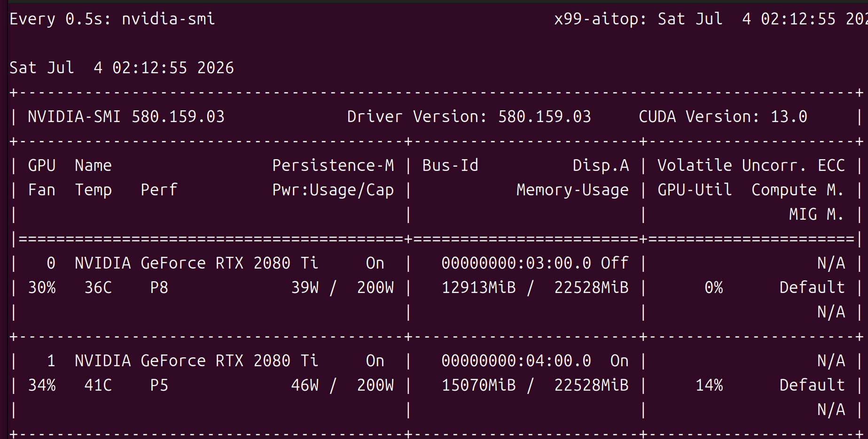Click the 'Compute M.' header
Image resolution: width=868 pixels, height=439 pixels.
click(x=798, y=190)
